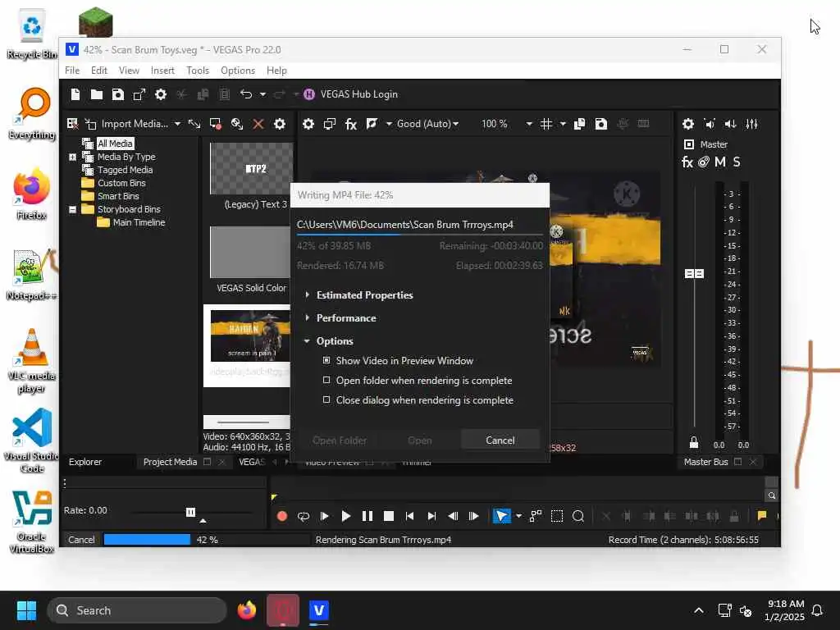Click the Record button in transport bar

pos(282,516)
